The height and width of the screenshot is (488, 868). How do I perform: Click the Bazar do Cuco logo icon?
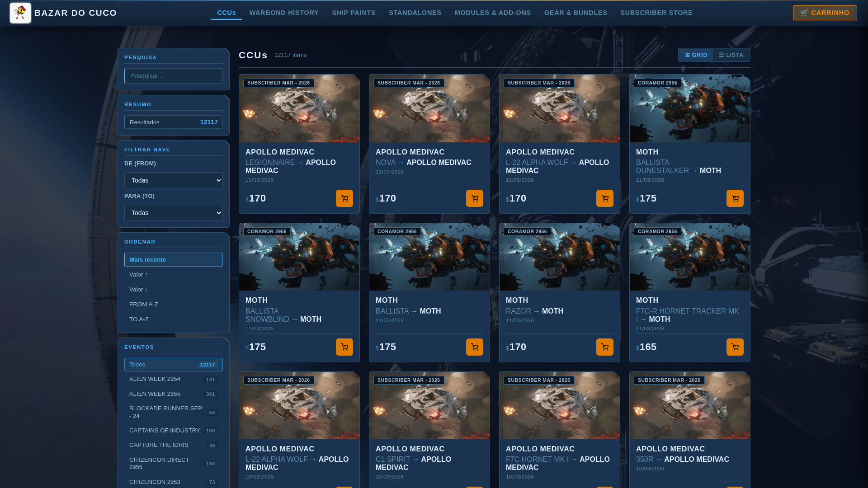click(x=20, y=13)
